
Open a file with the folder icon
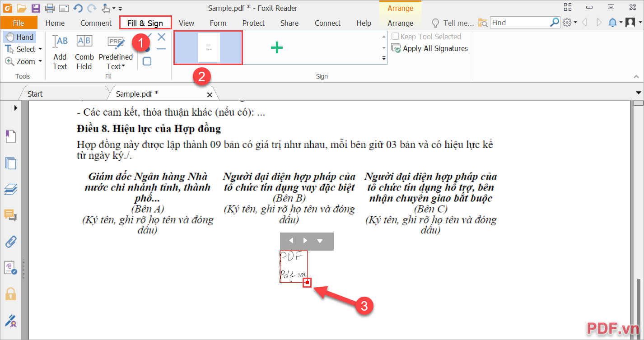[21, 8]
